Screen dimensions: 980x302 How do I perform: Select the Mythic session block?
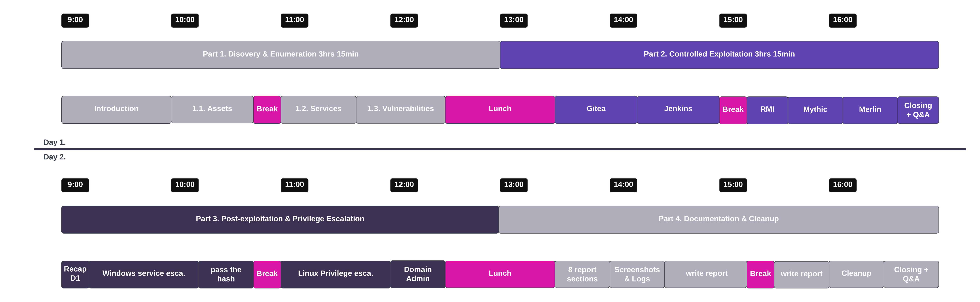pos(815,110)
